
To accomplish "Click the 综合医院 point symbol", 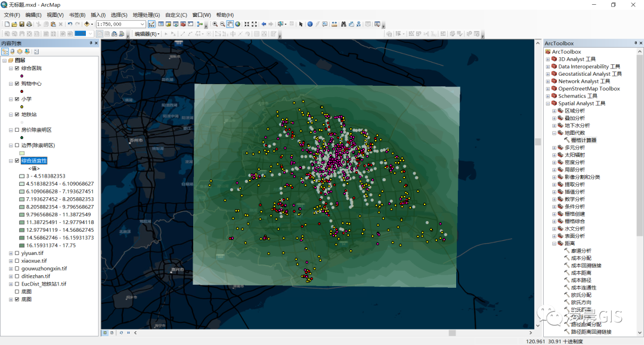I will 22,76.
